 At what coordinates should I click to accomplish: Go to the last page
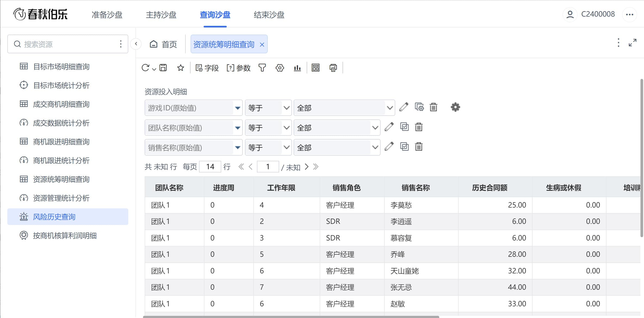pos(316,167)
